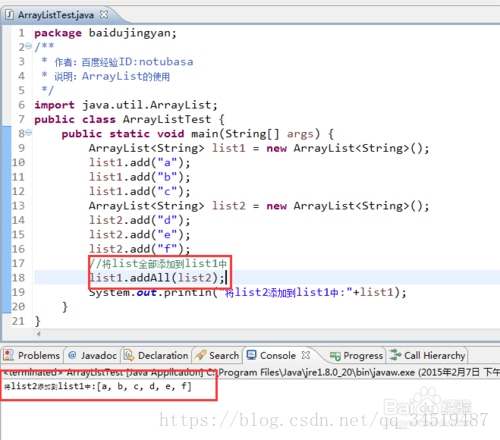Click the Problems tab icon
The height and width of the screenshot is (440, 500).
[x=9, y=355]
